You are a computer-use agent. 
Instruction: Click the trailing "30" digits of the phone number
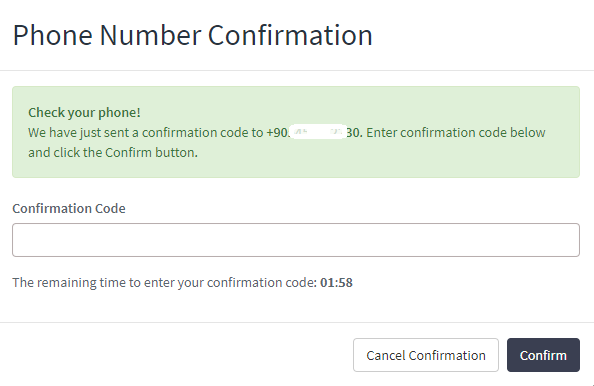tap(353, 133)
